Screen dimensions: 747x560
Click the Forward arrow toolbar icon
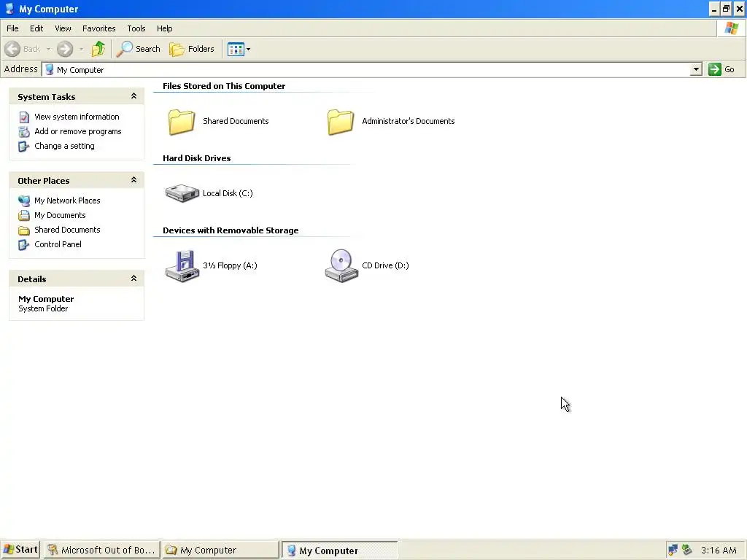click(65, 49)
